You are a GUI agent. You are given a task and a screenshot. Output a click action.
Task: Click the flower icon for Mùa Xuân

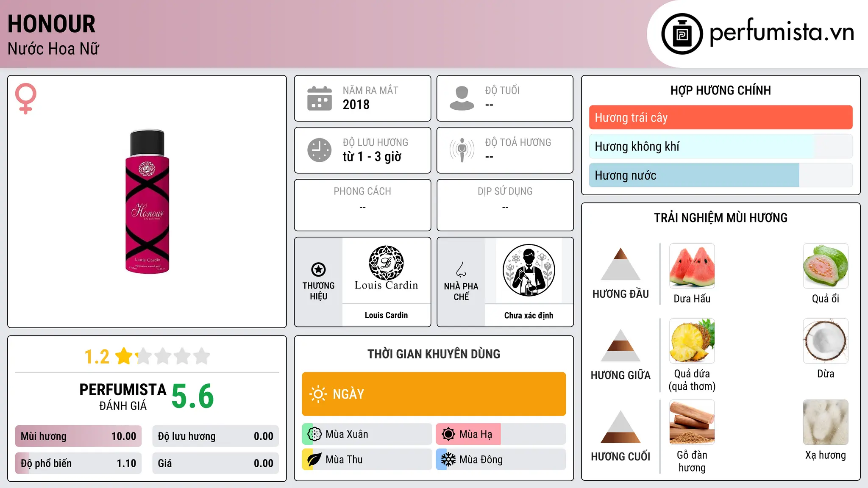(x=314, y=434)
